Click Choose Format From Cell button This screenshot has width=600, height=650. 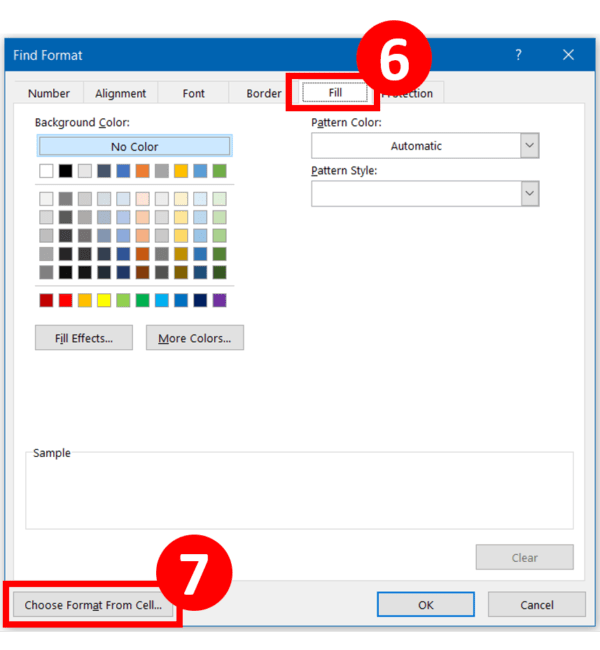click(93, 604)
